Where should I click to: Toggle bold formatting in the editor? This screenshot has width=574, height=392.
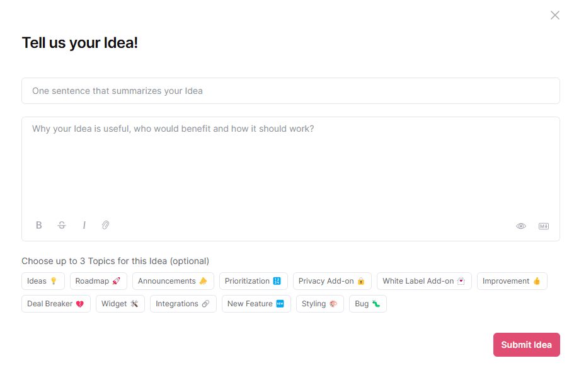(38, 225)
